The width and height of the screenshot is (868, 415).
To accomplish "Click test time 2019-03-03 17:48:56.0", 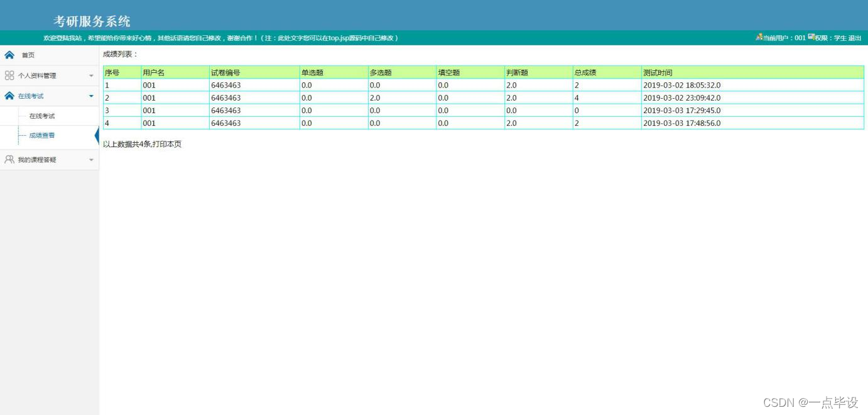I will click(682, 123).
